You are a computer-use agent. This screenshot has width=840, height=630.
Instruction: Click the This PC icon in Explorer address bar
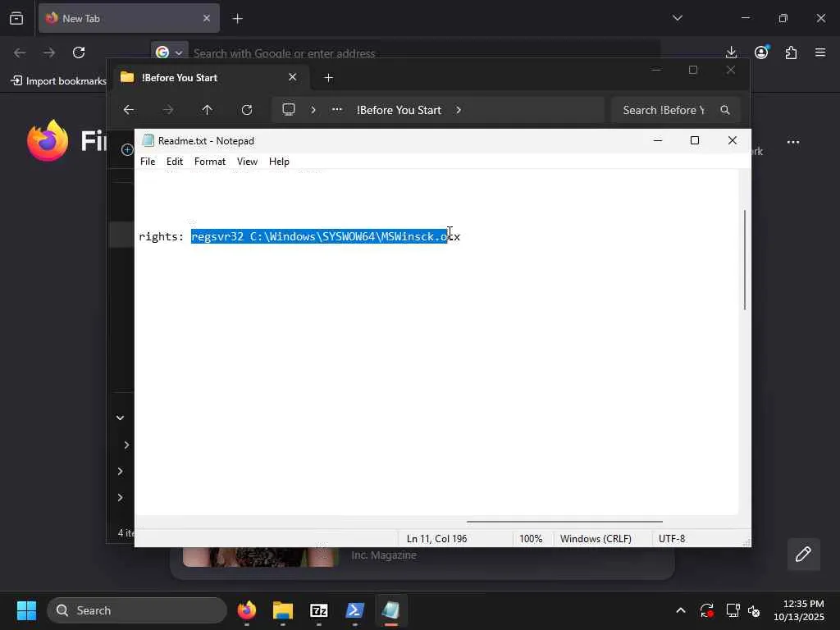289,110
